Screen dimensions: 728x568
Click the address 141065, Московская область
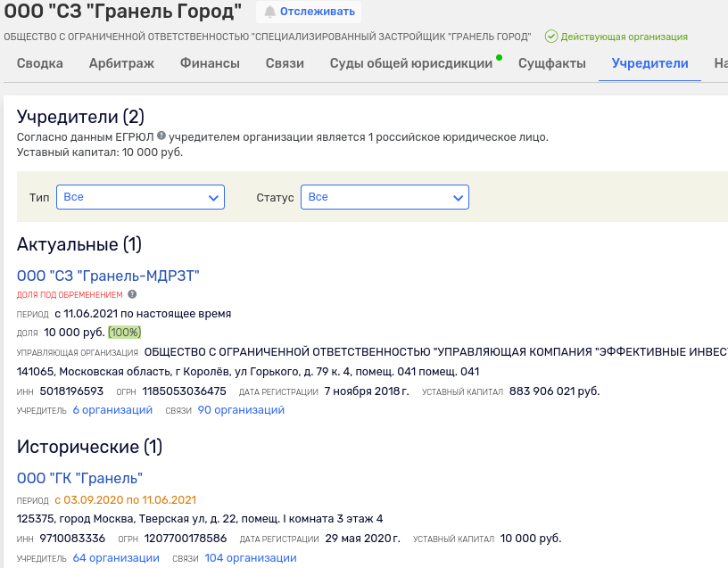pyautogui.click(x=248, y=372)
